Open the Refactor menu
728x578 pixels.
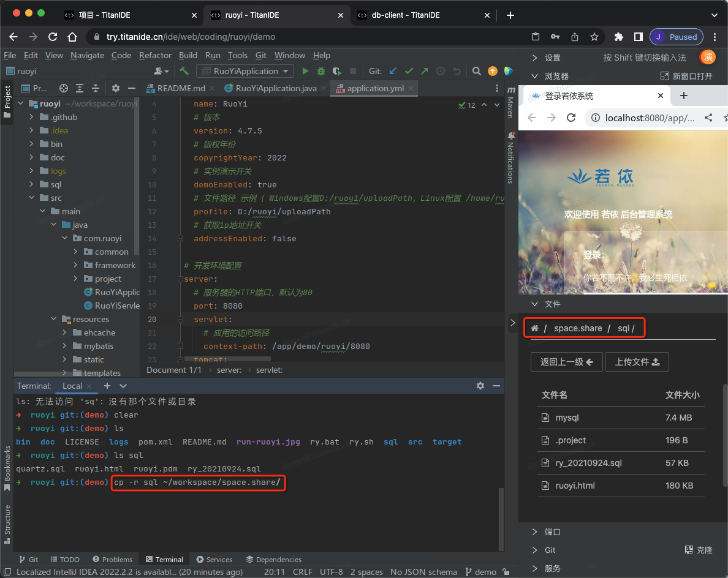(155, 55)
